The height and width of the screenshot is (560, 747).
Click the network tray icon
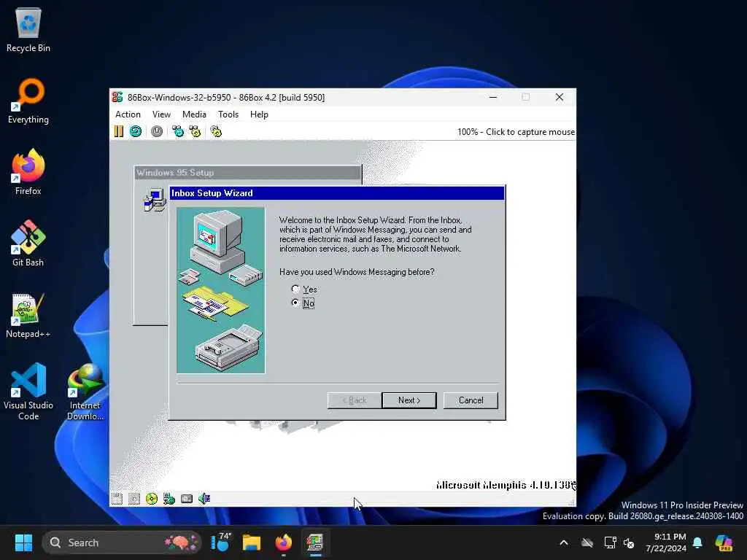coord(611,542)
